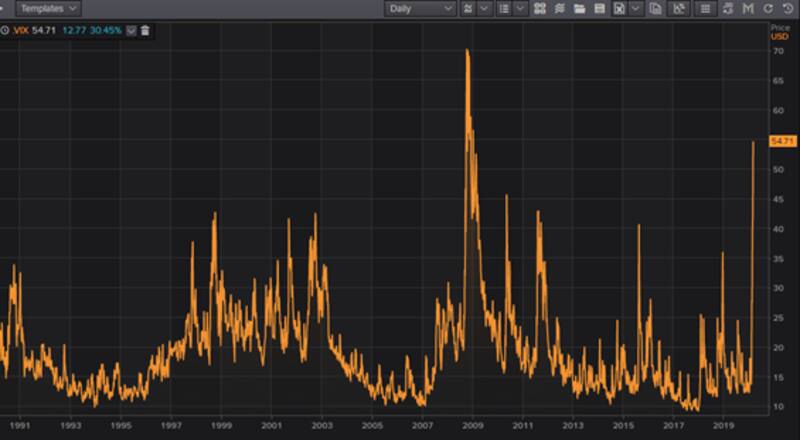The image size is (800, 440).
Task: Open the Daily interval dropdown
Action: (420, 8)
